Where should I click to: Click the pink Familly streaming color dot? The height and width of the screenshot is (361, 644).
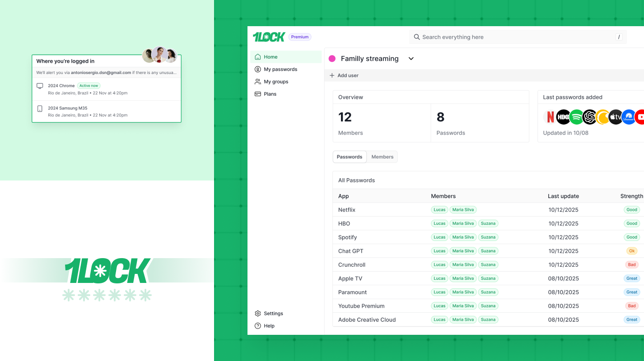click(332, 59)
